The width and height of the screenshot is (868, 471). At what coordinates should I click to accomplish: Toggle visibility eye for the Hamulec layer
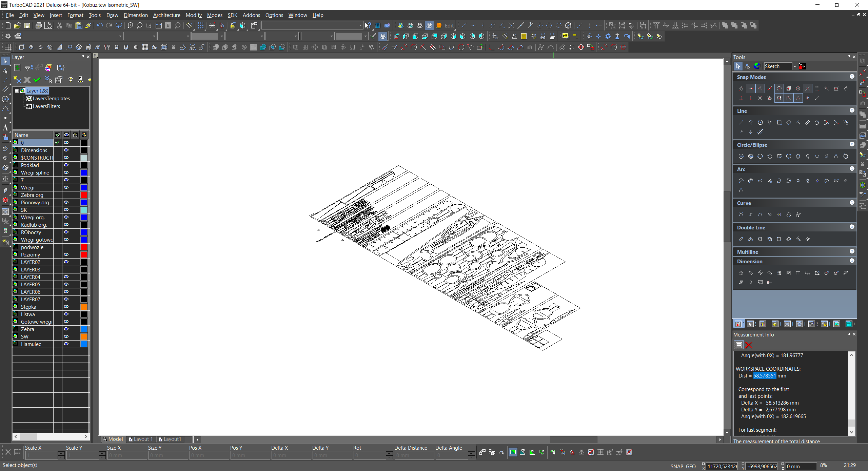66,344
